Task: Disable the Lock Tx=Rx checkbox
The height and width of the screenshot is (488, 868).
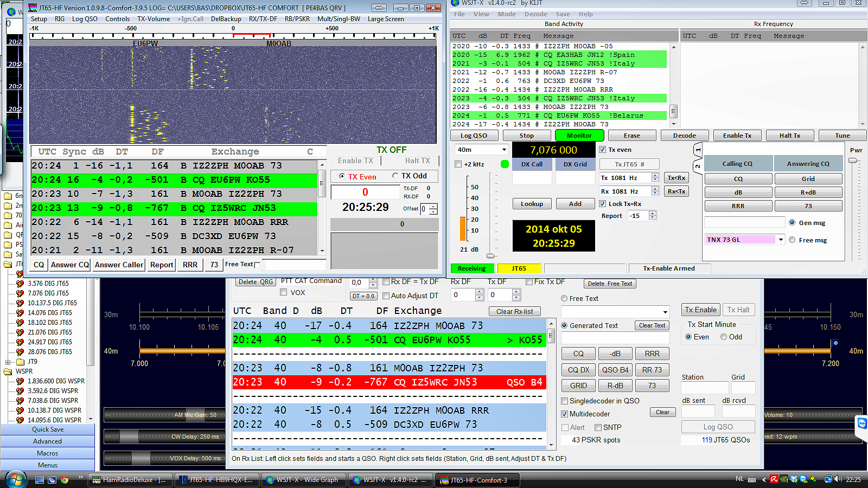Action: coord(602,203)
